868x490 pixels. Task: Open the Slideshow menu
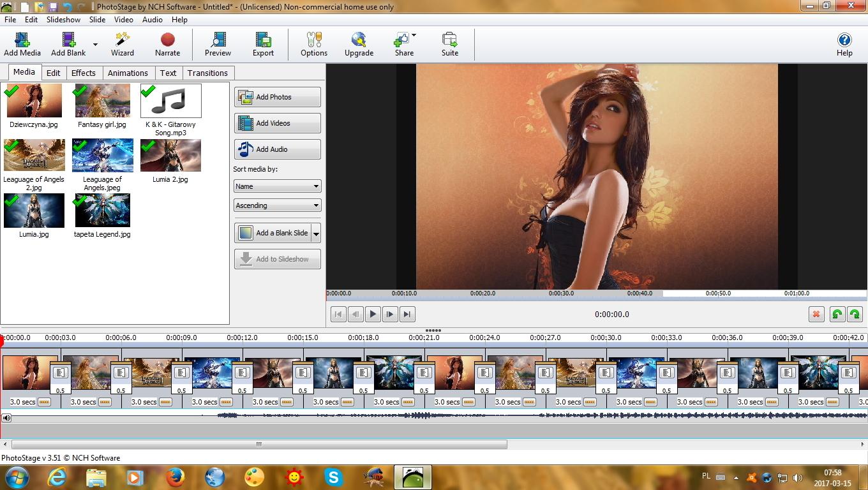click(x=63, y=20)
